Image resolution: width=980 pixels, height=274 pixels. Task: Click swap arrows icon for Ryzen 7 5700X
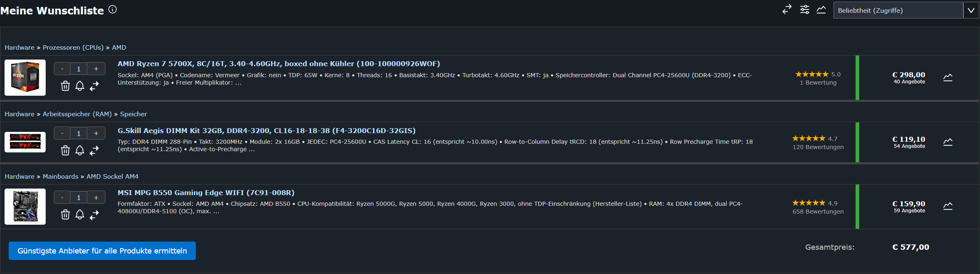point(94,86)
